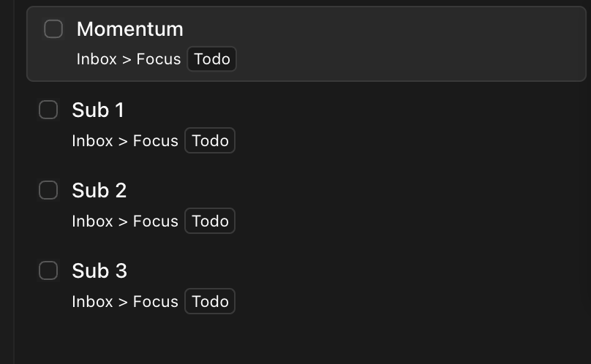Check off the Momentum task checkbox
The image size is (591, 364).
(53, 29)
